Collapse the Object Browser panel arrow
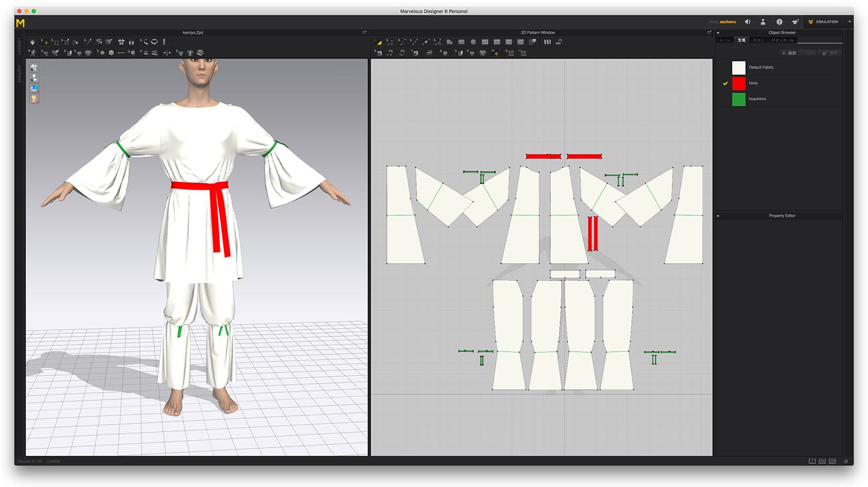868x487 pixels. [x=718, y=33]
